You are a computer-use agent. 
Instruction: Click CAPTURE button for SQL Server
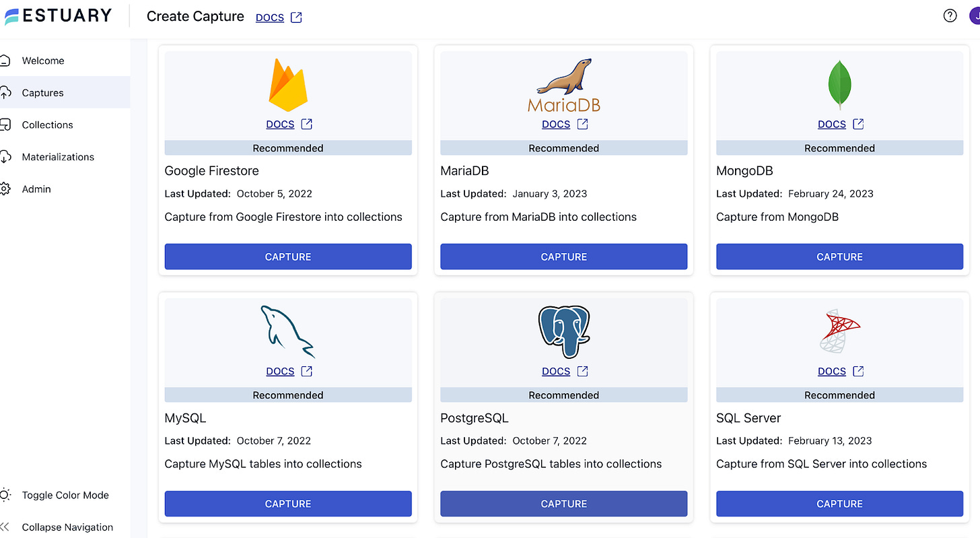pos(839,504)
